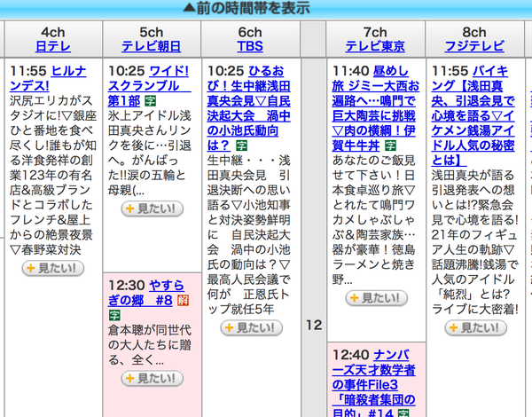This screenshot has width=532, height=417.
Task: Expand the 前の時間帯を表示 earlier time slot bar
Action: (x=265, y=8)
